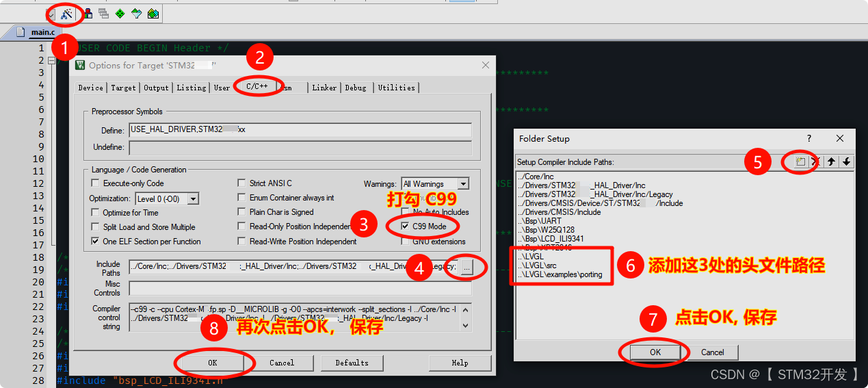Toggle Read-Write Position Independent checkbox
Screen dimensions: 868x388
point(242,242)
